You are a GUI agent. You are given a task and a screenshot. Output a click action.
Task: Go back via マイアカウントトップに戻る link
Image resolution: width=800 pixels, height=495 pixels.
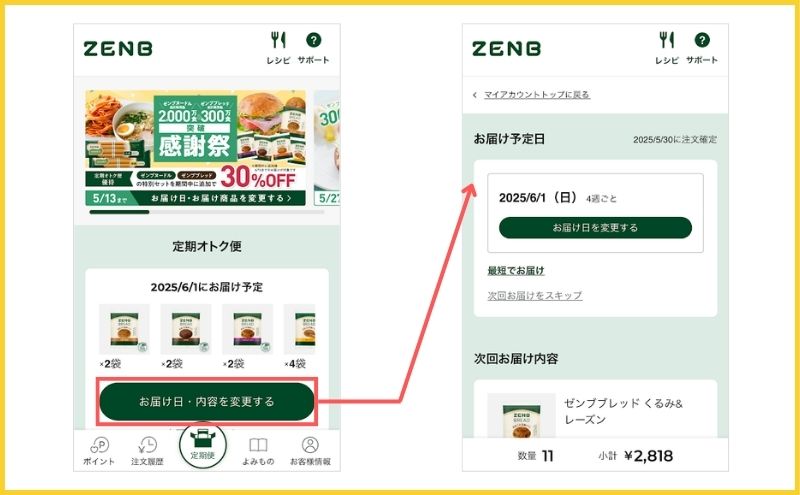pos(536,94)
